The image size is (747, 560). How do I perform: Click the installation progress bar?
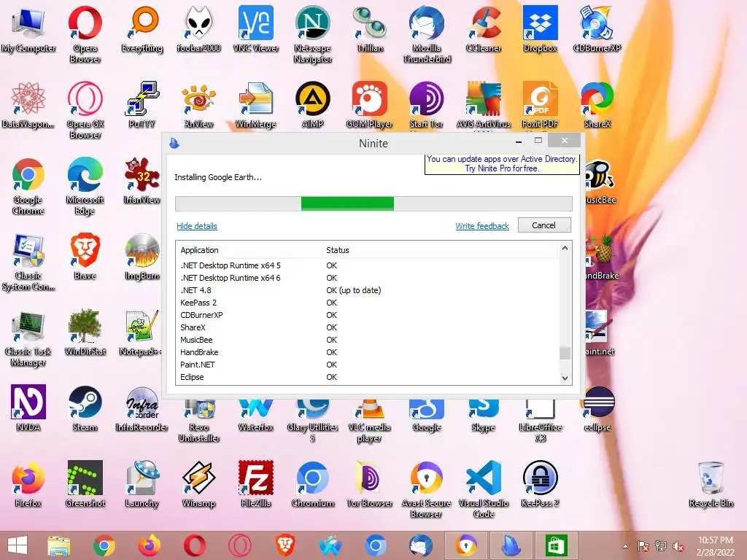point(373,204)
